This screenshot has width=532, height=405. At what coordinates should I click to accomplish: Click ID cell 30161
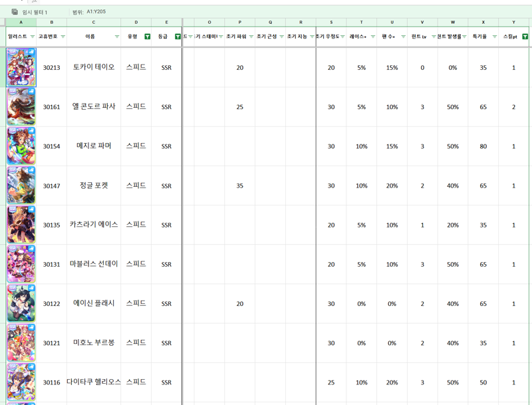pos(52,107)
